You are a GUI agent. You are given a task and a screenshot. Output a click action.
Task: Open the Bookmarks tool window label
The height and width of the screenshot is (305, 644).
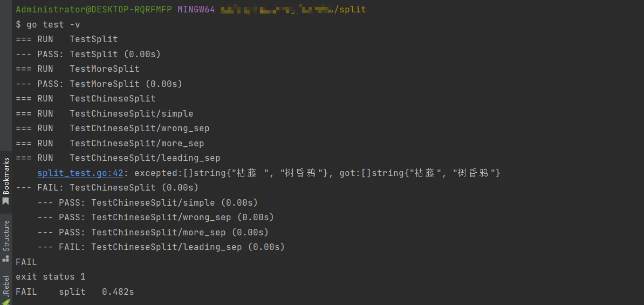(x=6, y=175)
